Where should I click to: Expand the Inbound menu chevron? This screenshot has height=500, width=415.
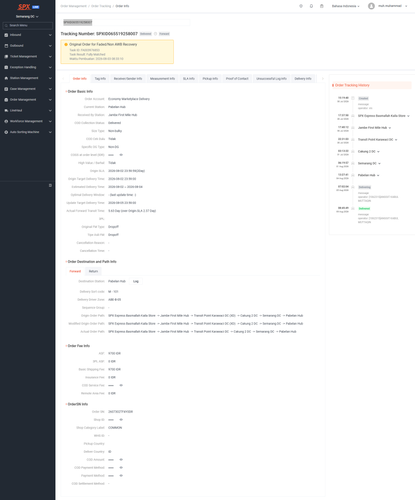click(50, 35)
